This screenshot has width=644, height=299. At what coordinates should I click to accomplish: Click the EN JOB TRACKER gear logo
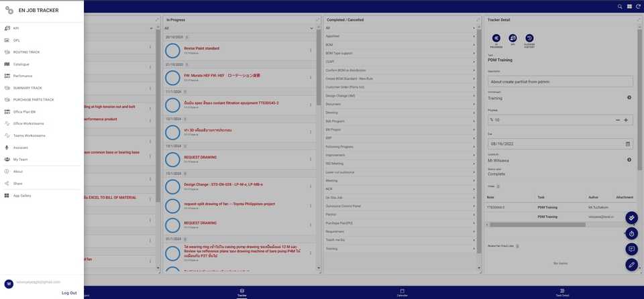pyautogui.click(x=9, y=10)
